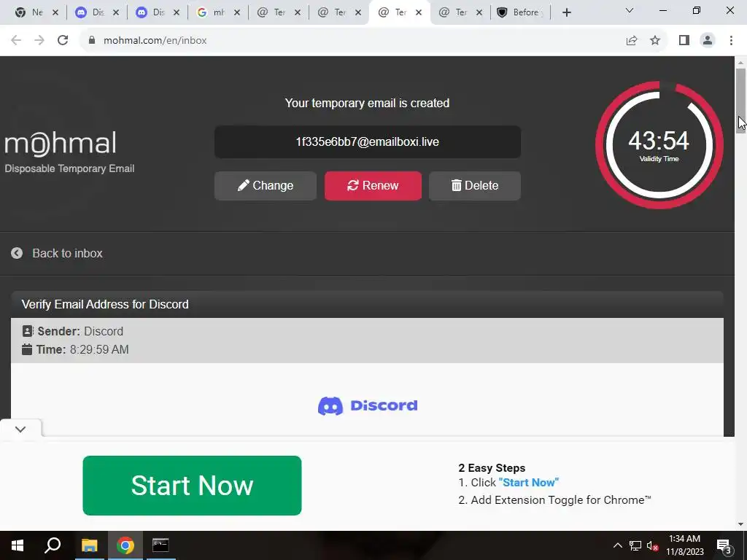Screen dimensions: 747x560
Task: Share this page icon in address bar
Action: pyautogui.click(x=632, y=41)
